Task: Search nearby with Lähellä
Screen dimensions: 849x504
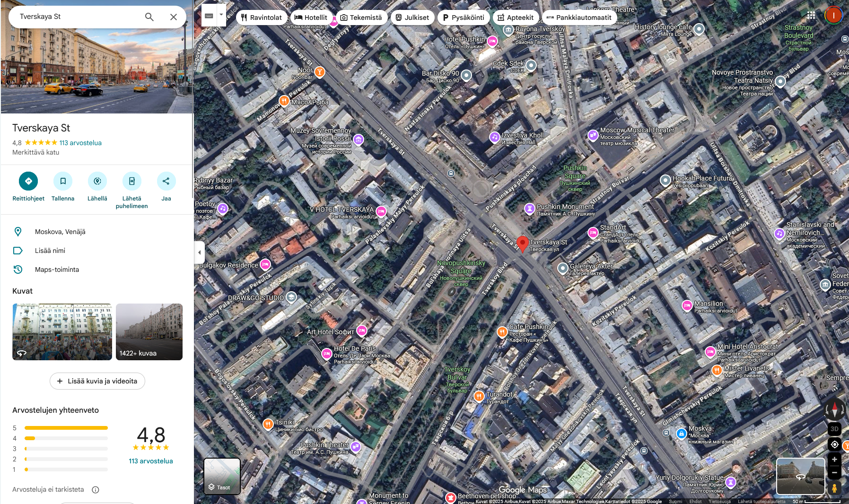Action: (x=97, y=187)
